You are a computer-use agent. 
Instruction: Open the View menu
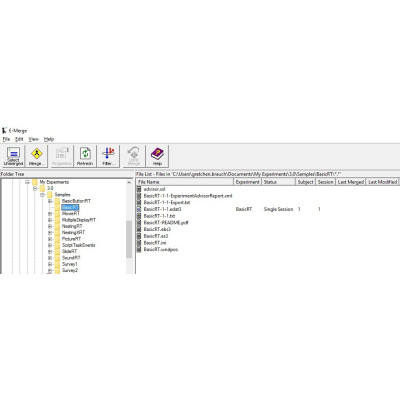[33, 139]
